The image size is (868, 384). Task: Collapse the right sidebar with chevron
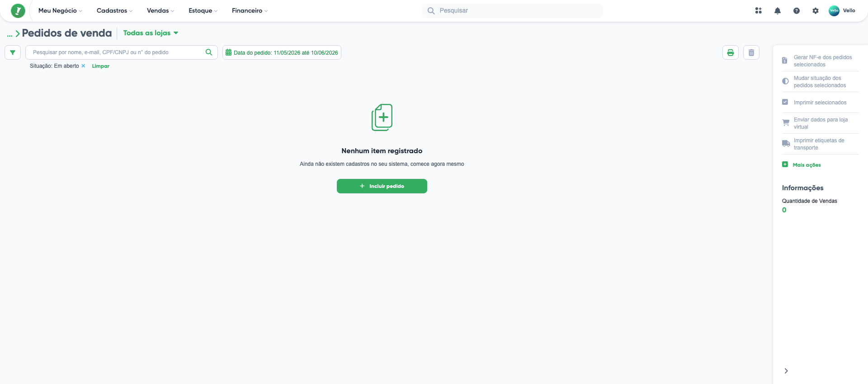point(786,371)
